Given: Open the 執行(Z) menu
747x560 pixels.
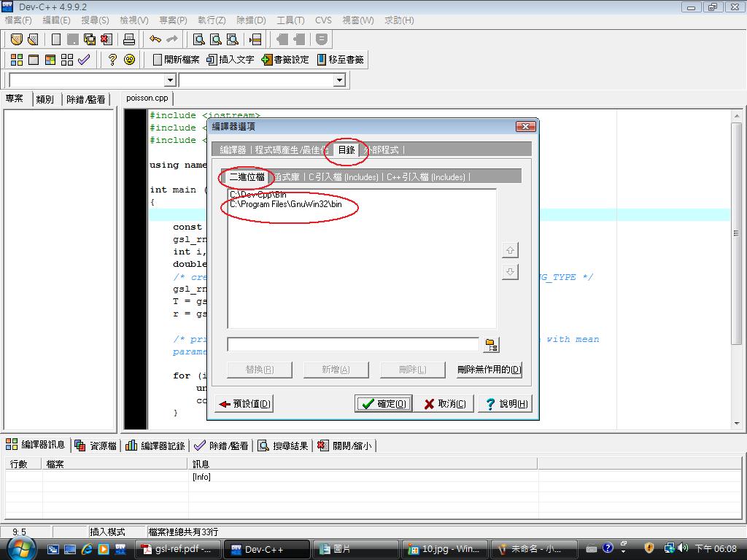Looking at the screenshot, I should pyautogui.click(x=212, y=20).
